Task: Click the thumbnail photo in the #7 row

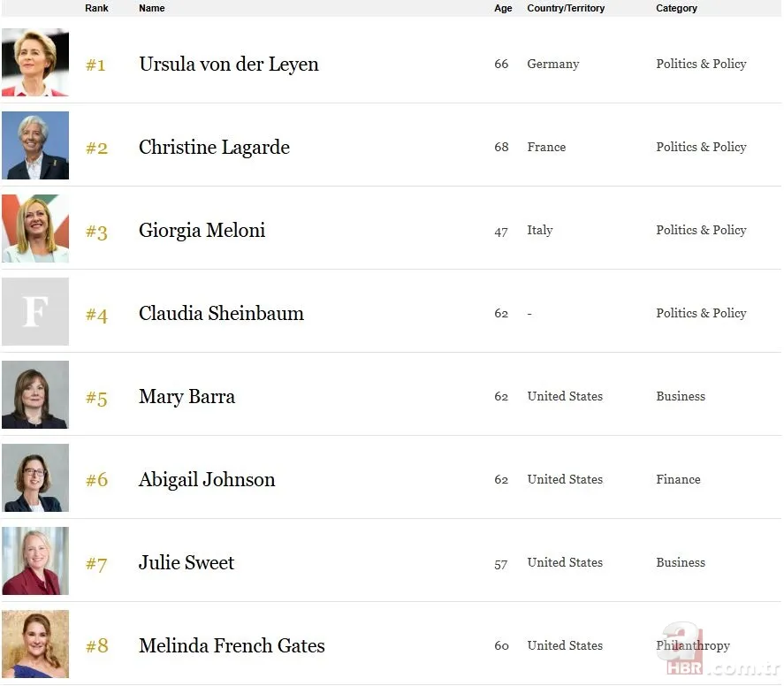Action: pyautogui.click(x=35, y=561)
